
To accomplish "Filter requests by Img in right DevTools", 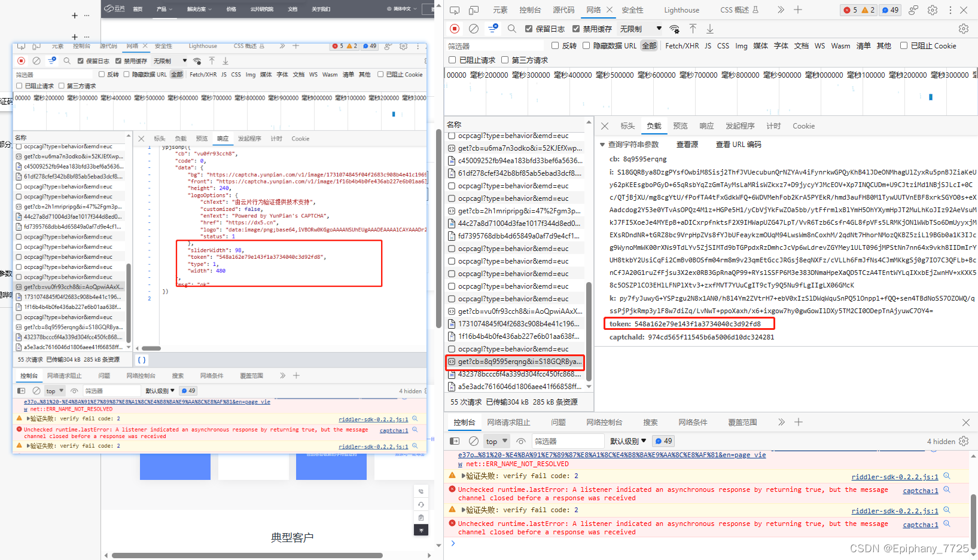I will click(741, 45).
